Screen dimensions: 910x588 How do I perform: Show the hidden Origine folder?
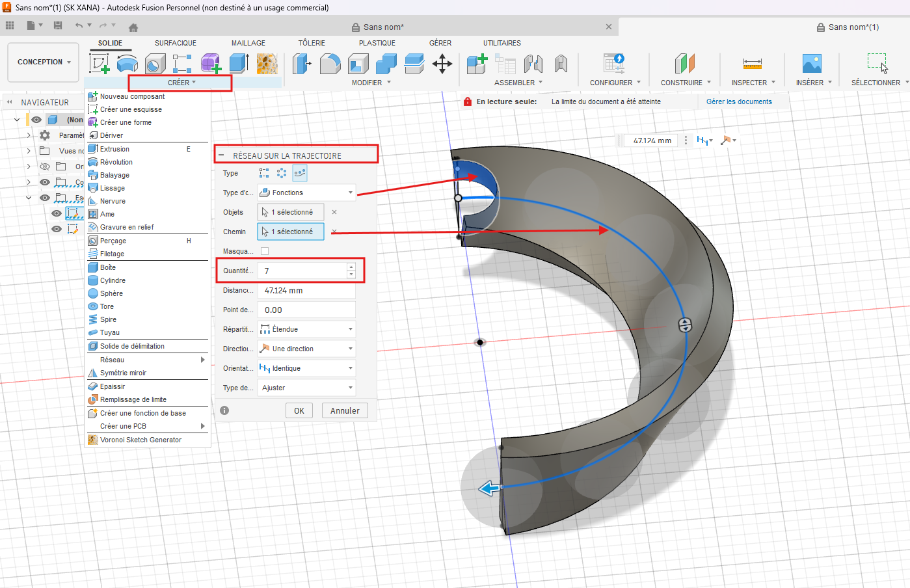click(45, 167)
